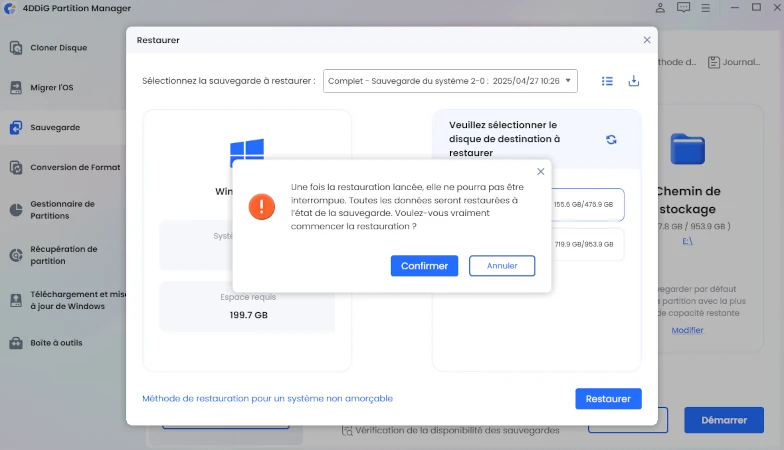Open Migrer l'OS in the sidebar
Image resolution: width=784 pixels, height=450 pixels.
point(63,88)
